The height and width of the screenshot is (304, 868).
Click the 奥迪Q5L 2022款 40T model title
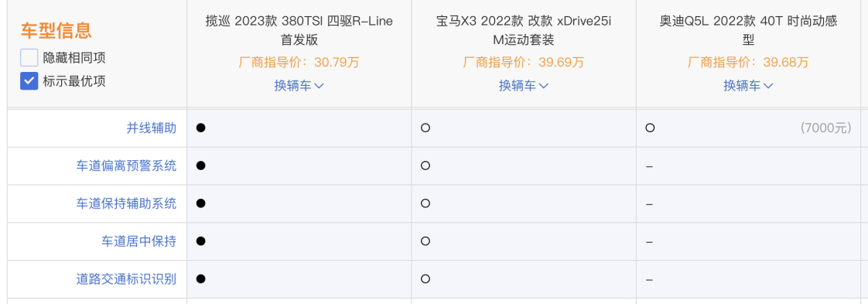(748, 30)
